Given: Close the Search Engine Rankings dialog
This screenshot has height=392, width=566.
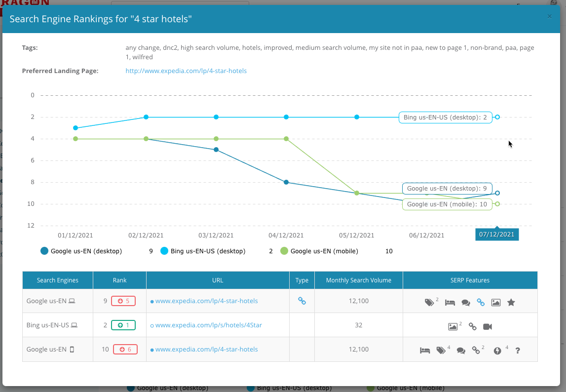Looking at the screenshot, I should click(550, 16).
